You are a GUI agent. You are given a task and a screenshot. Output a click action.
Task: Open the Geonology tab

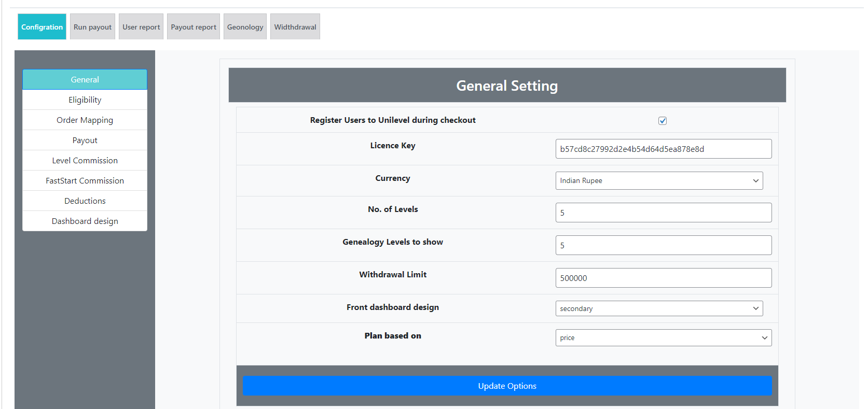pyautogui.click(x=245, y=27)
